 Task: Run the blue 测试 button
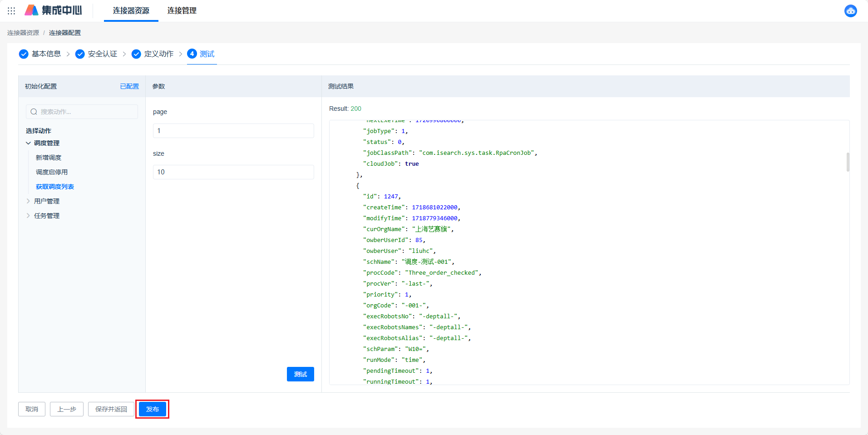pyautogui.click(x=301, y=374)
